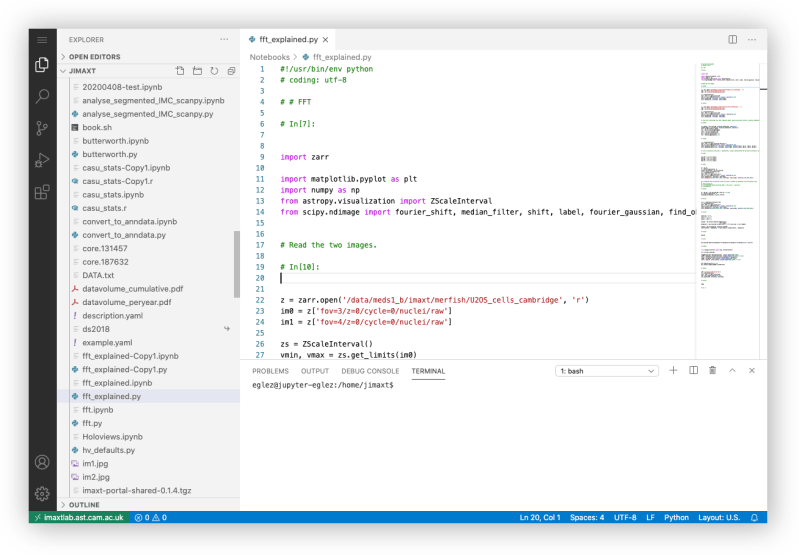Kill the terminal with trash icon
The image size is (799, 555).
712,371
